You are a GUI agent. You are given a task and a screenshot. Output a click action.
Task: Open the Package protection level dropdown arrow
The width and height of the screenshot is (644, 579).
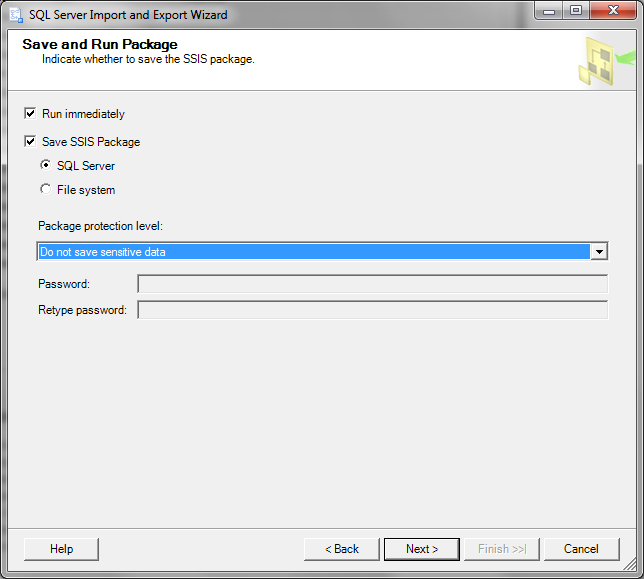point(599,251)
